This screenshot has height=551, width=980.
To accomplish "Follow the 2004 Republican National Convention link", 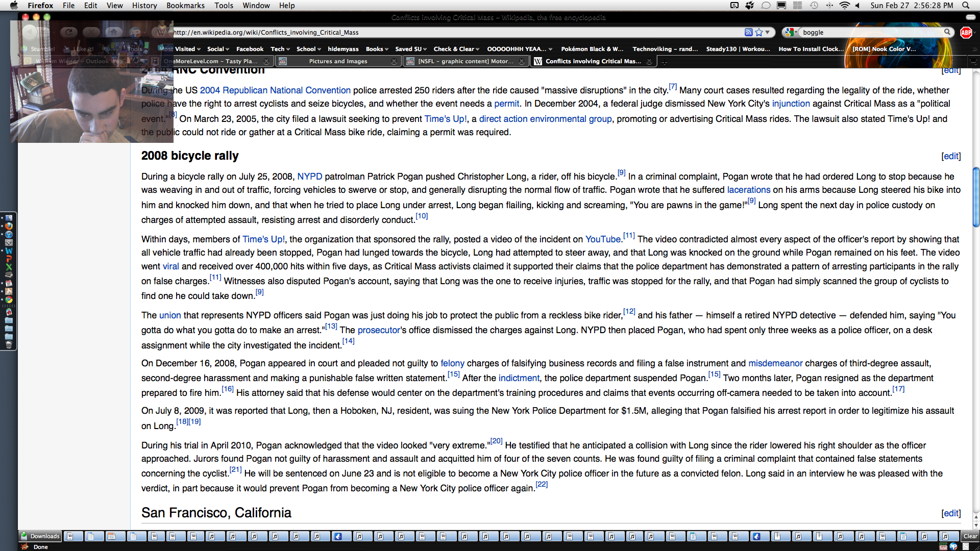I will (x=275, y=90).
